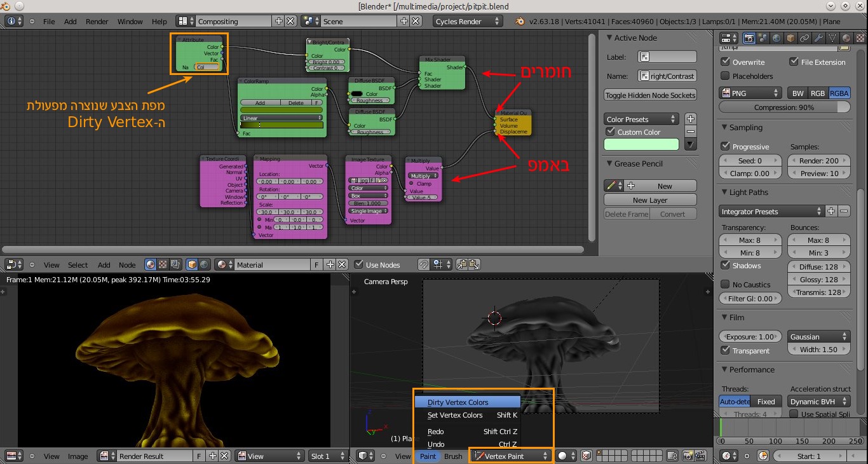Disable the Use Nodes checkbox
This screenshot has height=464, width=868.
click(359, 264)
